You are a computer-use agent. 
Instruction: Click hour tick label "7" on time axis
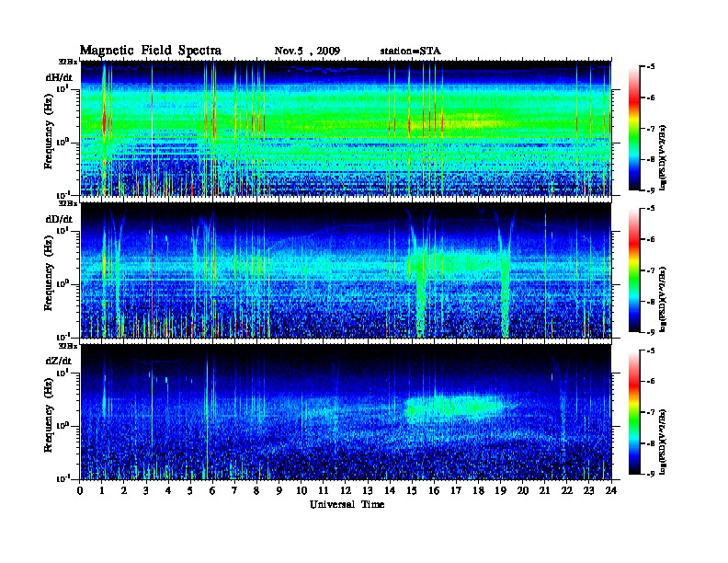click(235, 490)
